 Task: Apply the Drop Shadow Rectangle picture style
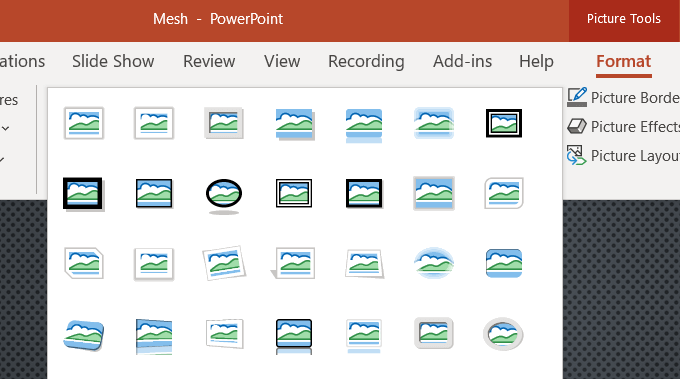pyautogui.click(x=295, y=124)
